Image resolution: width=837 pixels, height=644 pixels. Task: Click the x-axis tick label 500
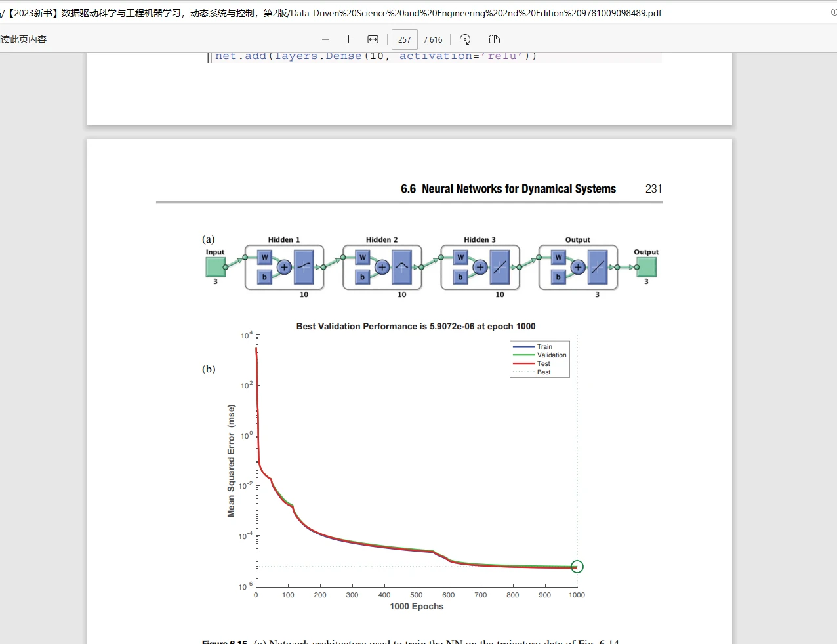(417, 595)
